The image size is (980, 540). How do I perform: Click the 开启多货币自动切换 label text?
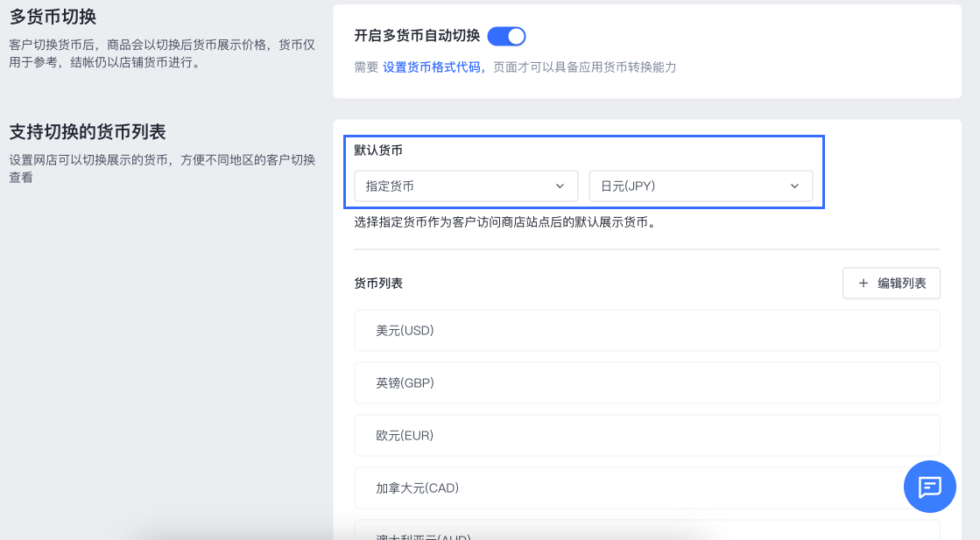tap(417, 36)
